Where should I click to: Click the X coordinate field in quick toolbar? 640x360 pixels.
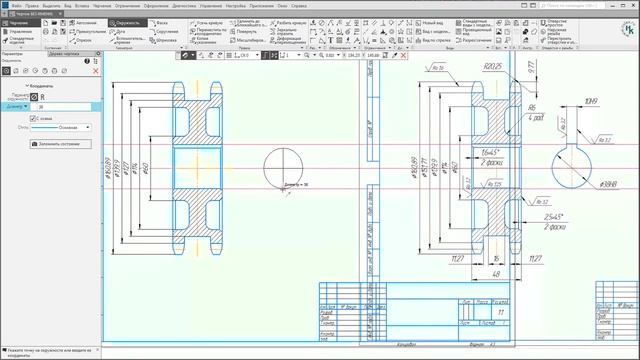pyautogui.click(x=354, y=55)
